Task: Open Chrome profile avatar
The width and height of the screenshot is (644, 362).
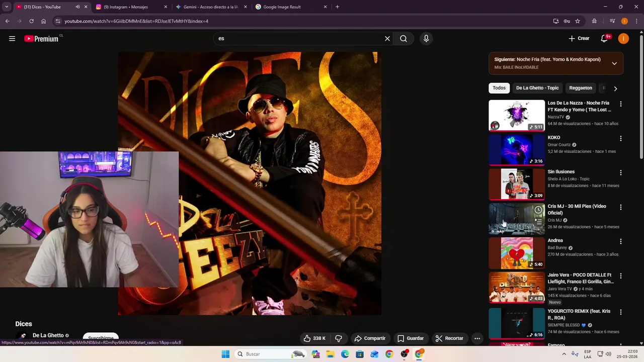Action: click(624, 21)
